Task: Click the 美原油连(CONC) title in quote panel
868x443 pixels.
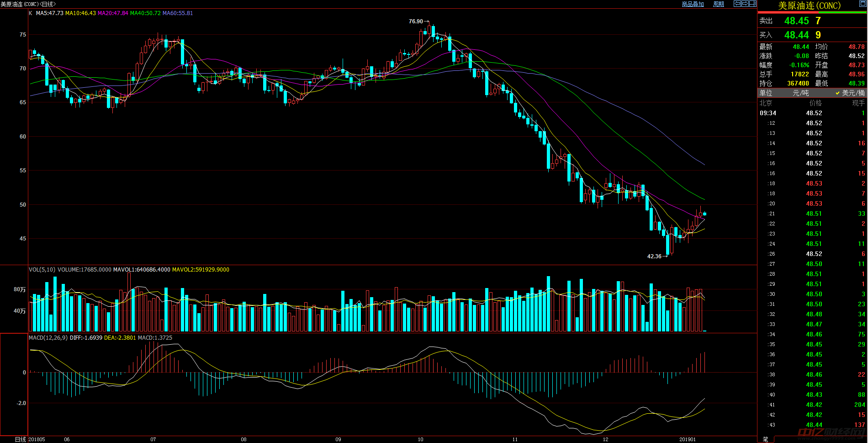Action: (x=809, y=5)
